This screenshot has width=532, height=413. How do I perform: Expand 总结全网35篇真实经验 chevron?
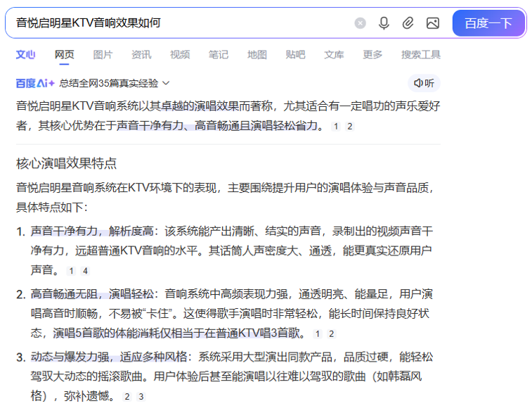tap(166, 83)
